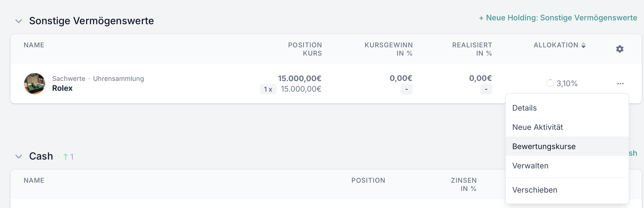The width and height of the screenshot is (644, 208).
Task: Click the three-dot menu for Rolex
Action: coord(620,84)
